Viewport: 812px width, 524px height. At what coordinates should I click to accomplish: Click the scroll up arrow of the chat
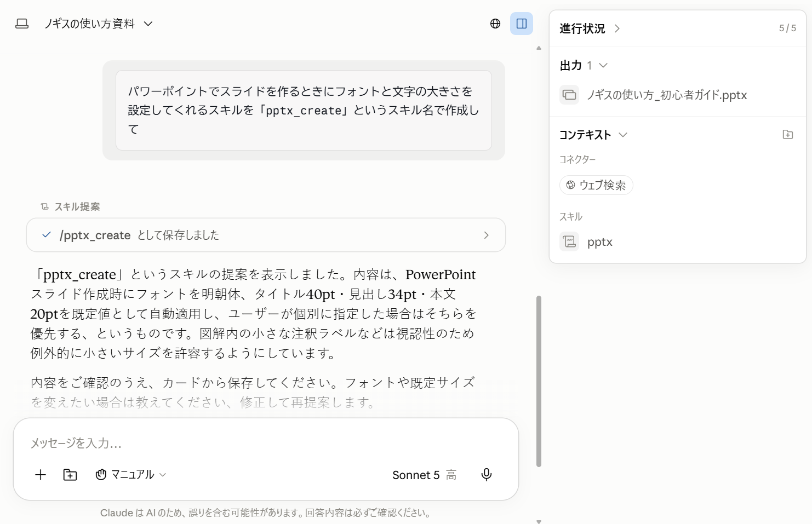pos(539,48)
